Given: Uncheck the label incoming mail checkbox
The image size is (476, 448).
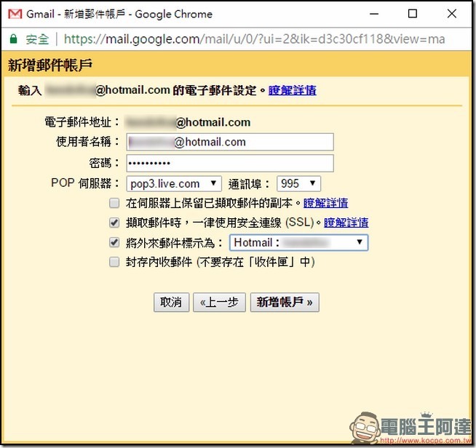Looking at the screenshot, I should click(x=114, y=242).
